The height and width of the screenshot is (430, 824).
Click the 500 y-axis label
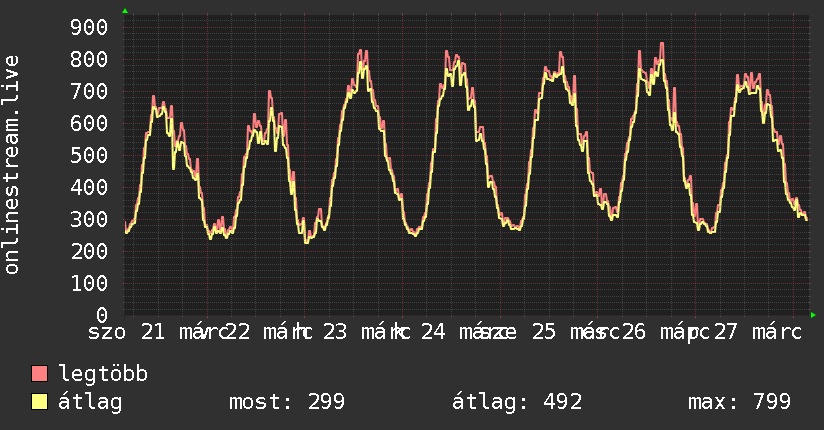tap(89, 155)
